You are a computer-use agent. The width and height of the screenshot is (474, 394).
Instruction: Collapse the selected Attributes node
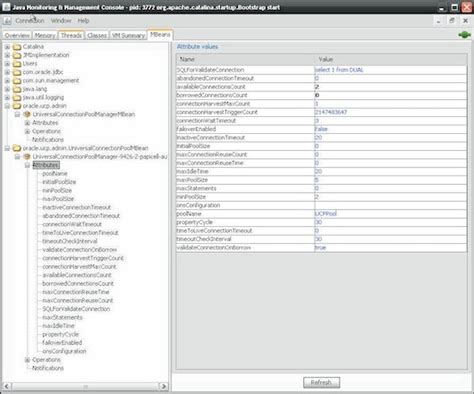click(x=27, y=165)
